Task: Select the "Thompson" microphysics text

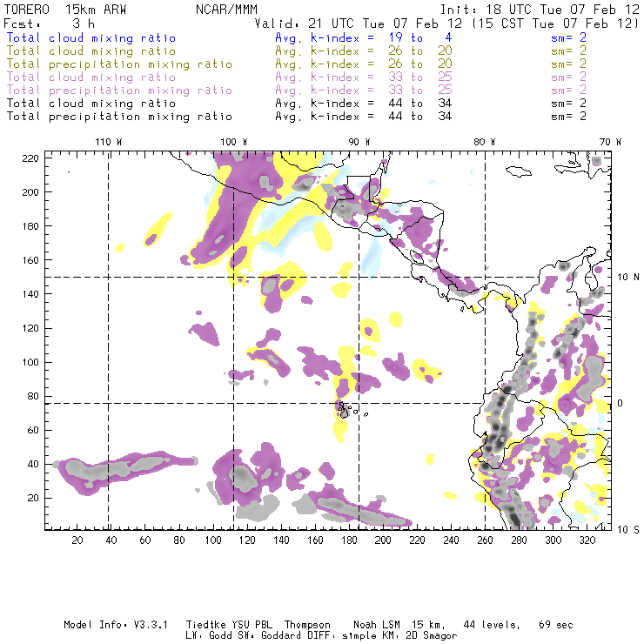Action: pos(307,626)
